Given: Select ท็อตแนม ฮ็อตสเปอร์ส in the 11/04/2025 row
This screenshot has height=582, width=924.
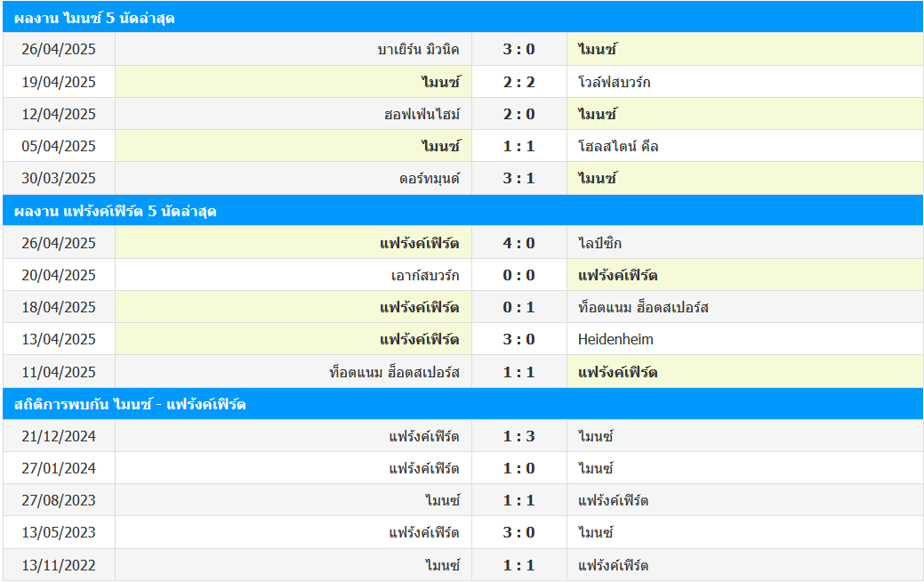Looking at the screenshot, I should (394, 372).
